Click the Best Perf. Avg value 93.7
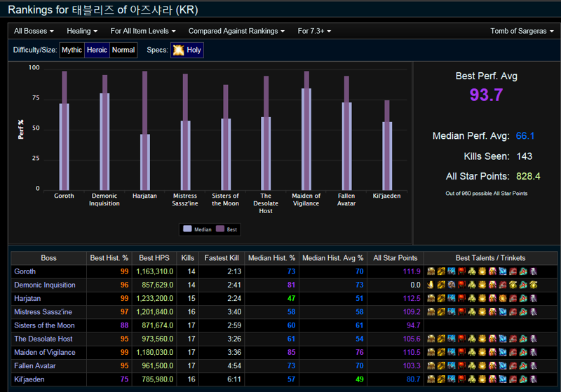The image size is (561, 392). click(486, 95)
